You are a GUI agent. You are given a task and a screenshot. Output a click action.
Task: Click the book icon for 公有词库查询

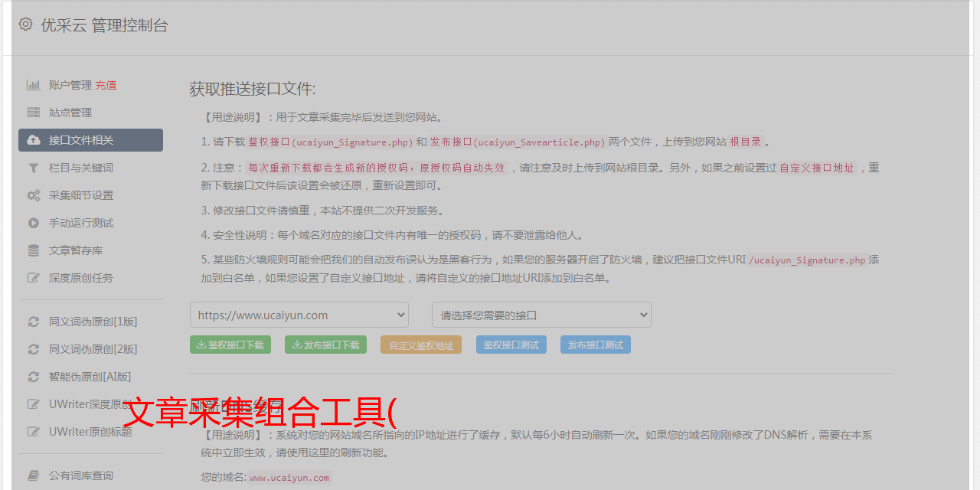pyautogui.click(x=34, y=475)
